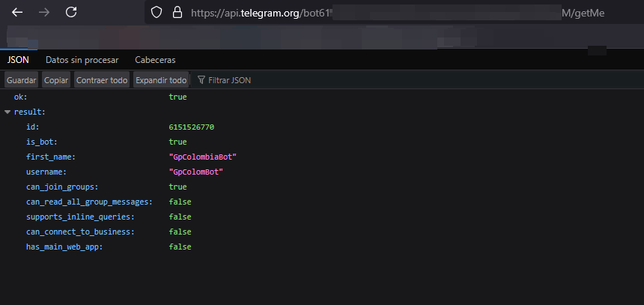Click the filter funnel icon
The height and width of the screenshot is (305, 644).
click(x=201, y=80)
